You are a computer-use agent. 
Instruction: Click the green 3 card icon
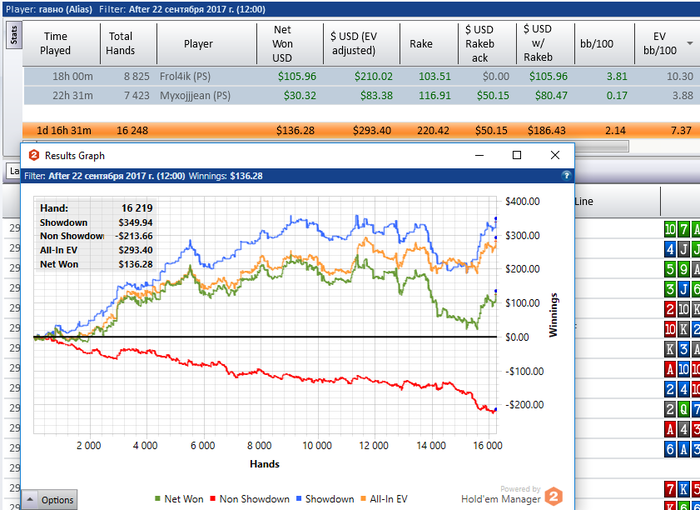(x=670, y=289)
